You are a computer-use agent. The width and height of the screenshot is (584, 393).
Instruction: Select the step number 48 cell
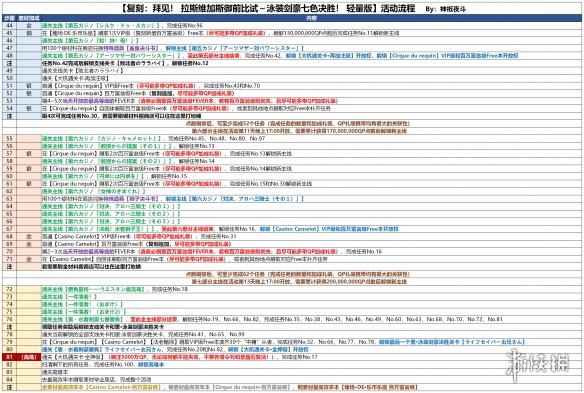[9, 56]
